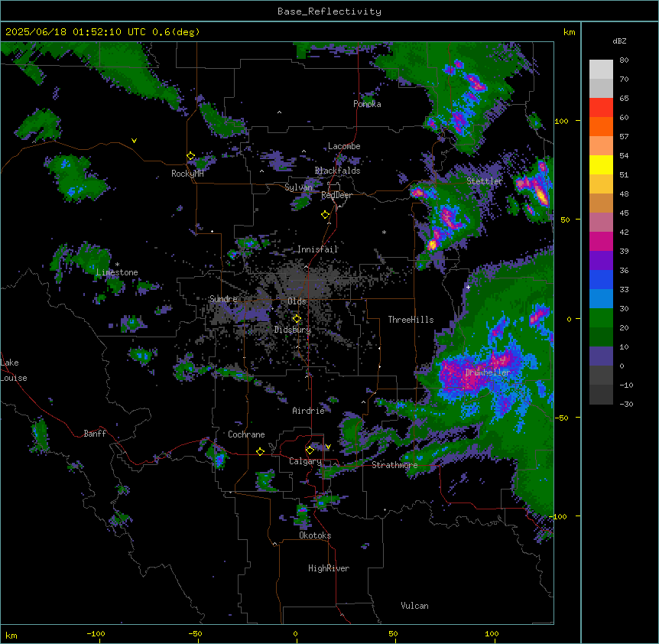Select the Stettler label
Image resolution: width=659 pixels, height=644 pixels.
click(485, 181)
